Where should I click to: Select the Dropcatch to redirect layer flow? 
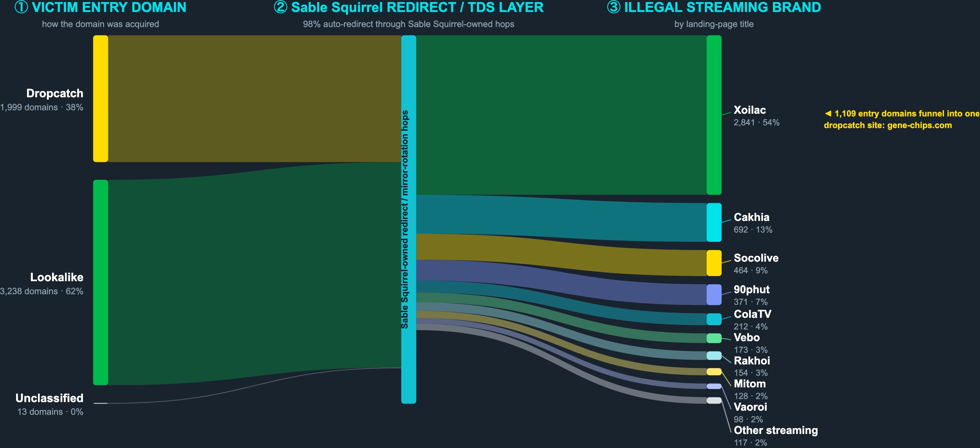(255, 99)
